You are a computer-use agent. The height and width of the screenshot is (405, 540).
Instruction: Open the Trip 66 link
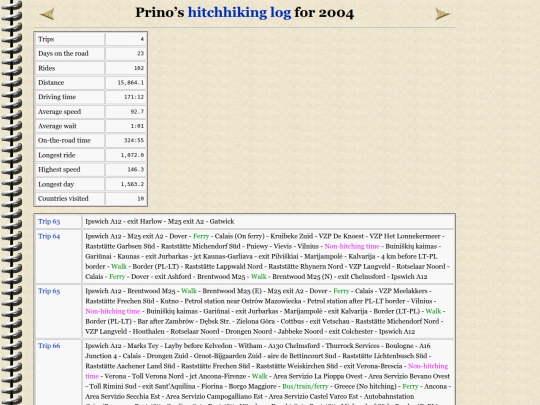(49, 346)
